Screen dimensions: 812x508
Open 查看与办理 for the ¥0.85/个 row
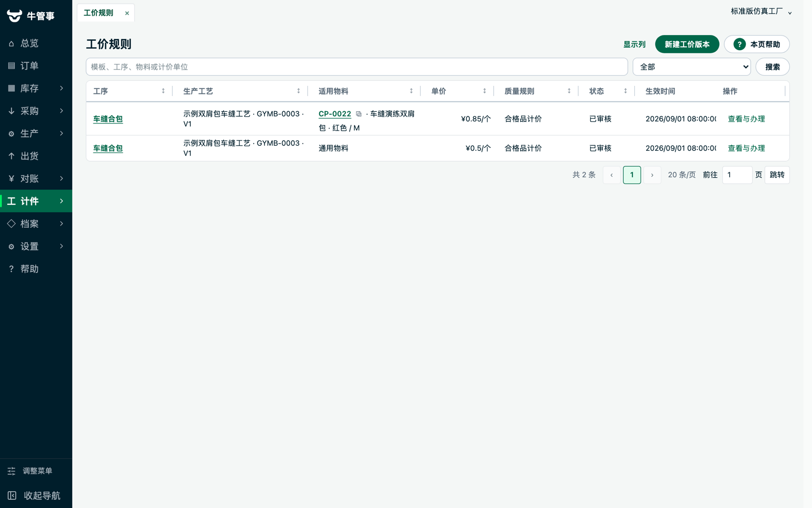[x=746, y=119]
